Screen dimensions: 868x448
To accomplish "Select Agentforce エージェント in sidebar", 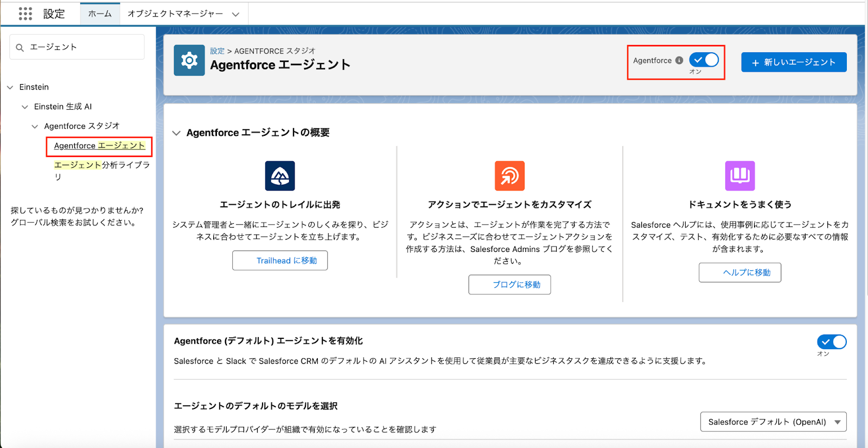I will 99,146.
